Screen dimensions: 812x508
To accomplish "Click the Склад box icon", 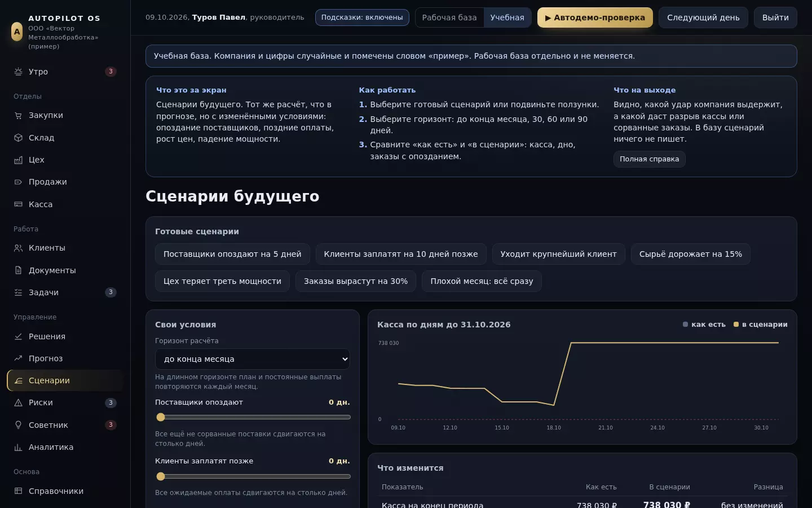I will point(18,138).
